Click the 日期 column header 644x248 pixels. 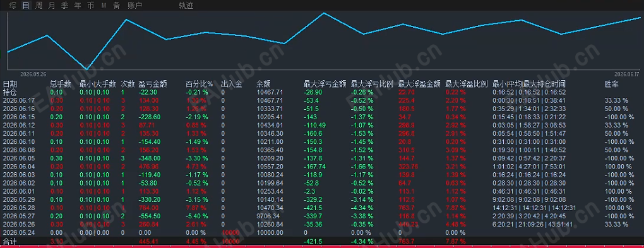click(x=10, y=84)
